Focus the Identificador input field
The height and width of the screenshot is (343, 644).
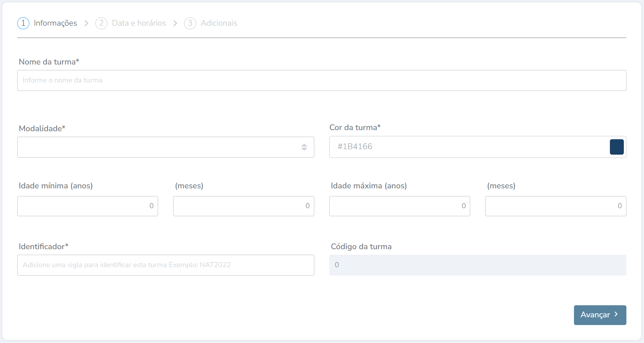[x=165, y=265]
